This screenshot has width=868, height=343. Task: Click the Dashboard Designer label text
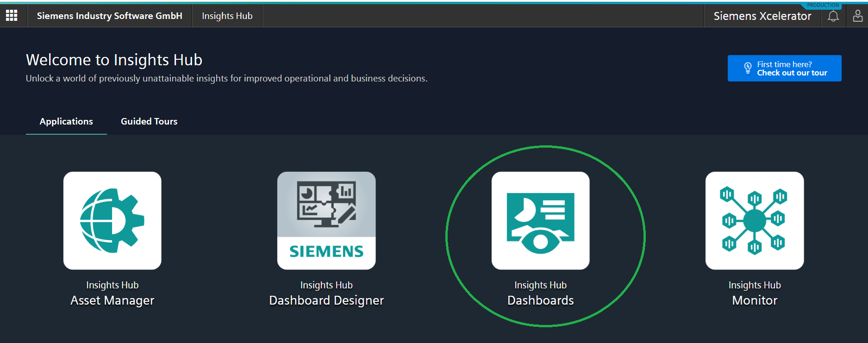coord(326,300)
